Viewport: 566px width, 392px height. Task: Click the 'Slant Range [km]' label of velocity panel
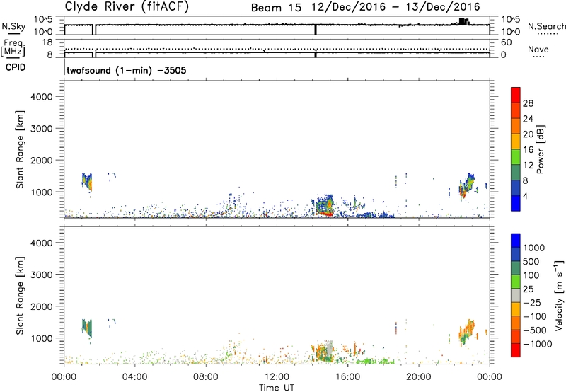[20, 295]
